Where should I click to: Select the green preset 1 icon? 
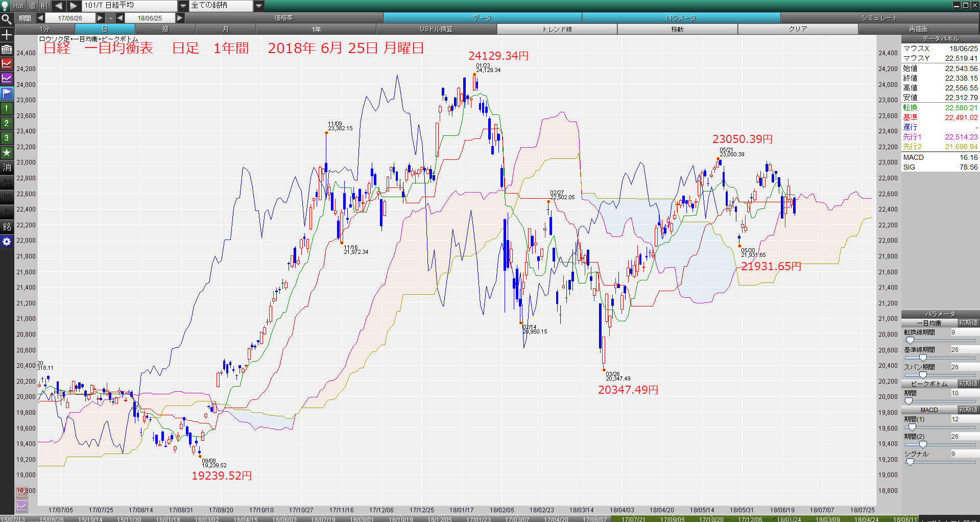point(7,108)
